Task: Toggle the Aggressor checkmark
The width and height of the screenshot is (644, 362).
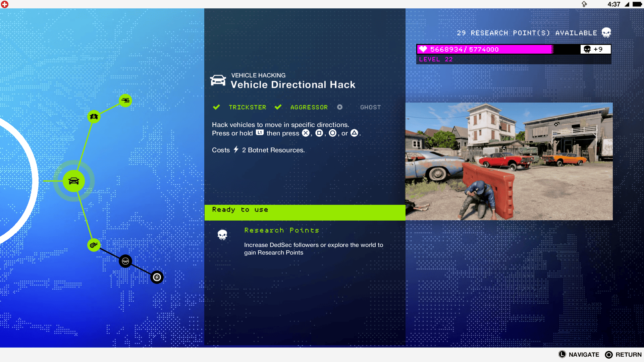Action: pyautogui.click(x=278, y=107)
